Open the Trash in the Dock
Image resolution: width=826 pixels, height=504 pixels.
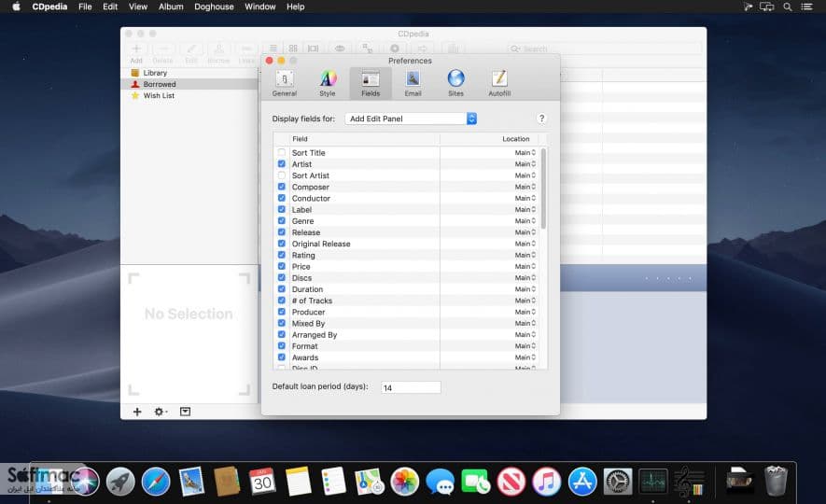point(776,481)
